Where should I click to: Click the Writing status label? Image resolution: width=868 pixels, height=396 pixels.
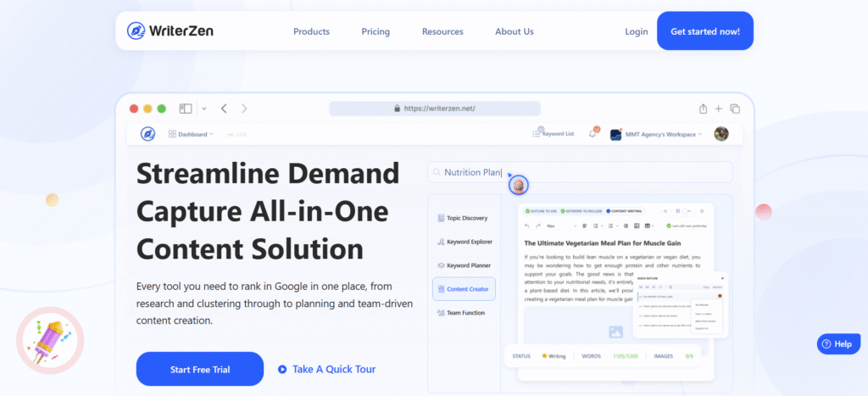(x=554, y=356)
